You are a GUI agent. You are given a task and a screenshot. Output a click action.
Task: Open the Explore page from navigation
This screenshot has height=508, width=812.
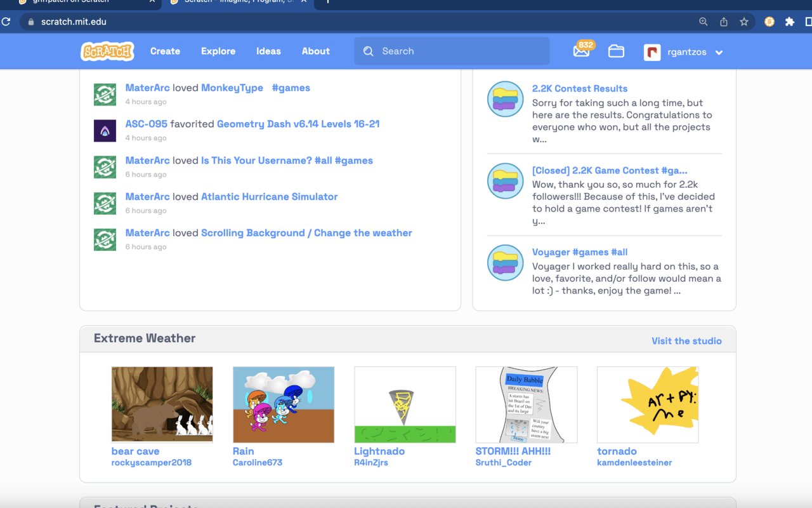[218, 51]
